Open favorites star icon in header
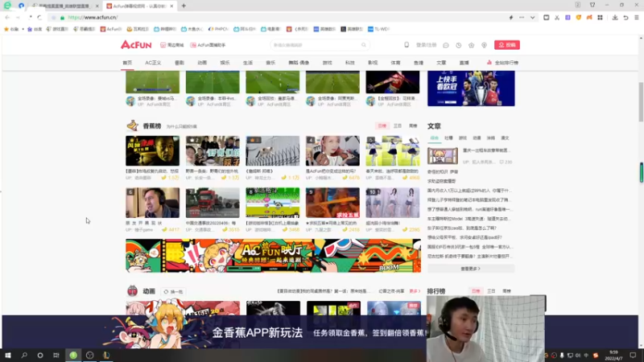The width and height of the screenshot is (644, 362). [471, 45]
